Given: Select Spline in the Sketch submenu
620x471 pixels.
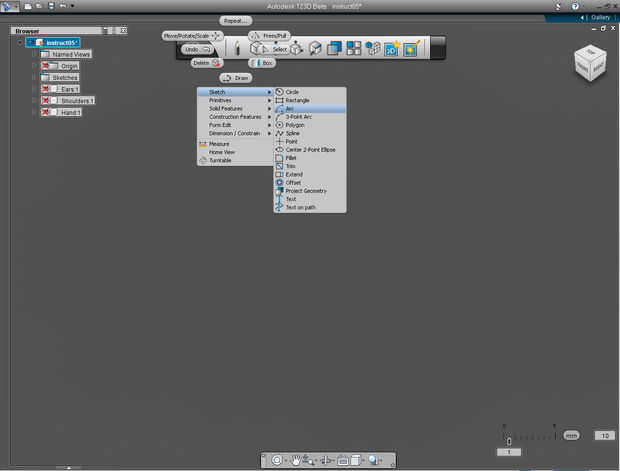Looking at the screenshot, I should (x=310, y=133).
